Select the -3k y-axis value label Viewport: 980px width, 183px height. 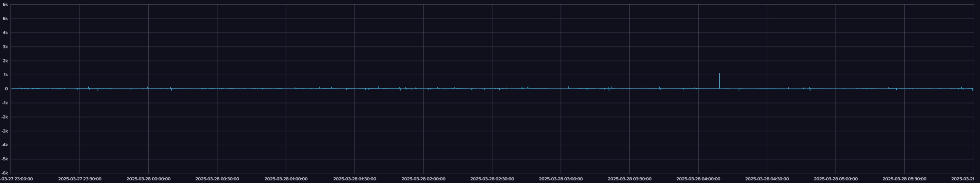click(x=4, y=131)
